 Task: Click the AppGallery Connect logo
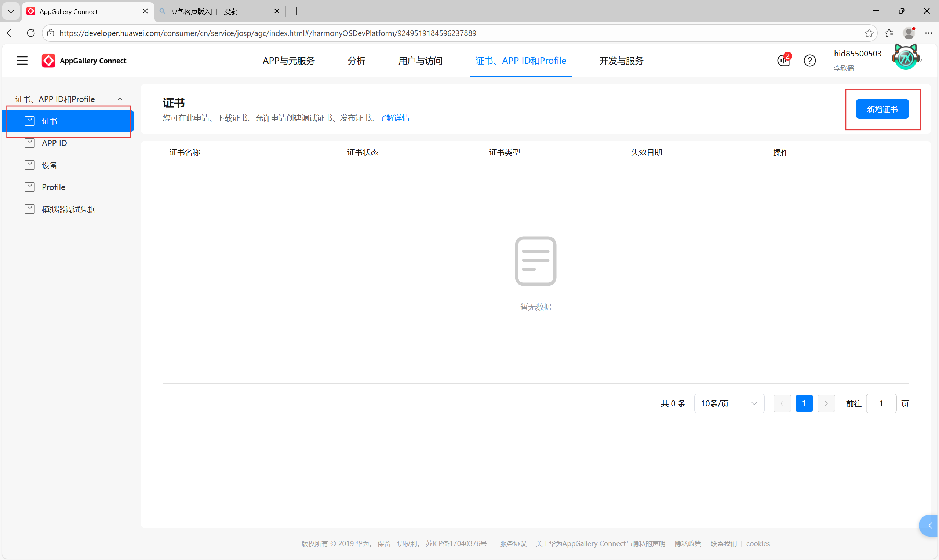(84, 61)
